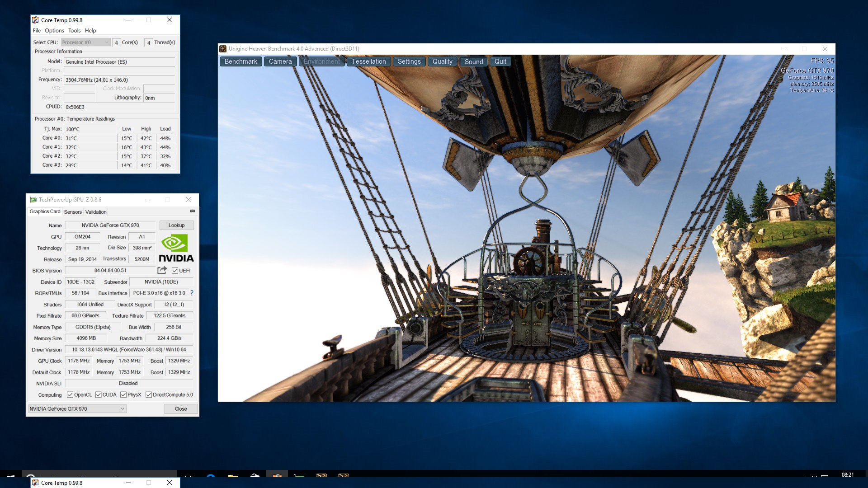Image resolution: width=868 pixels, height=488 pixels.
Task: Switch to the Validation tab
Action: click(x=96, y=212)
